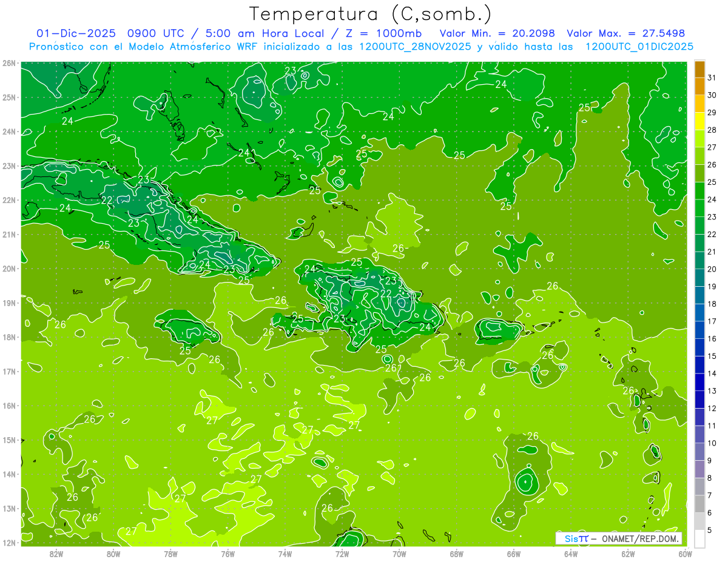
Task: Click legend scale value "18"
Action: pyautogui.click(x=712, y=304)
